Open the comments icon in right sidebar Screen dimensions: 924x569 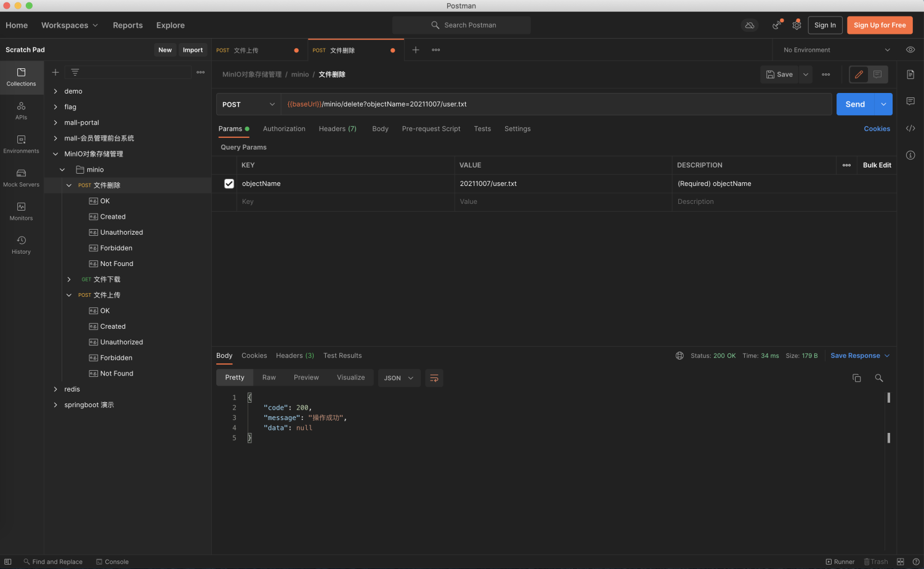(x=910, y=101)
